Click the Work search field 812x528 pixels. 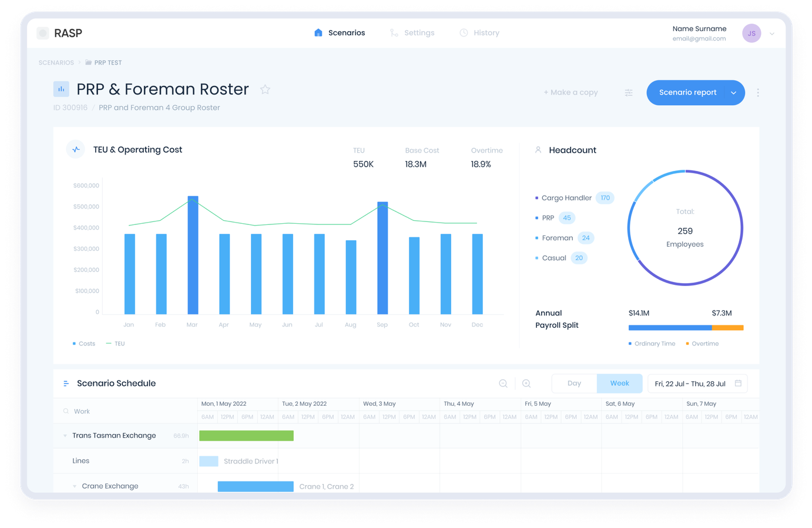(125, 411)
